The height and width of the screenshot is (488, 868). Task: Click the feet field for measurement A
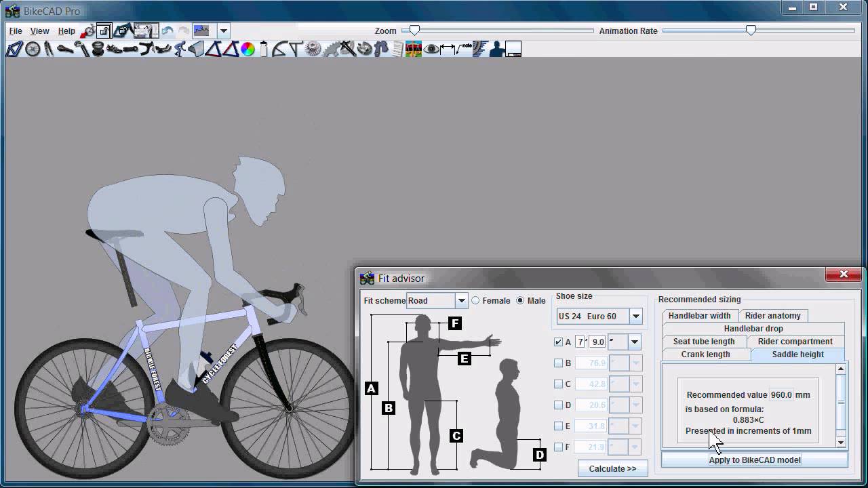click(580, 342)
